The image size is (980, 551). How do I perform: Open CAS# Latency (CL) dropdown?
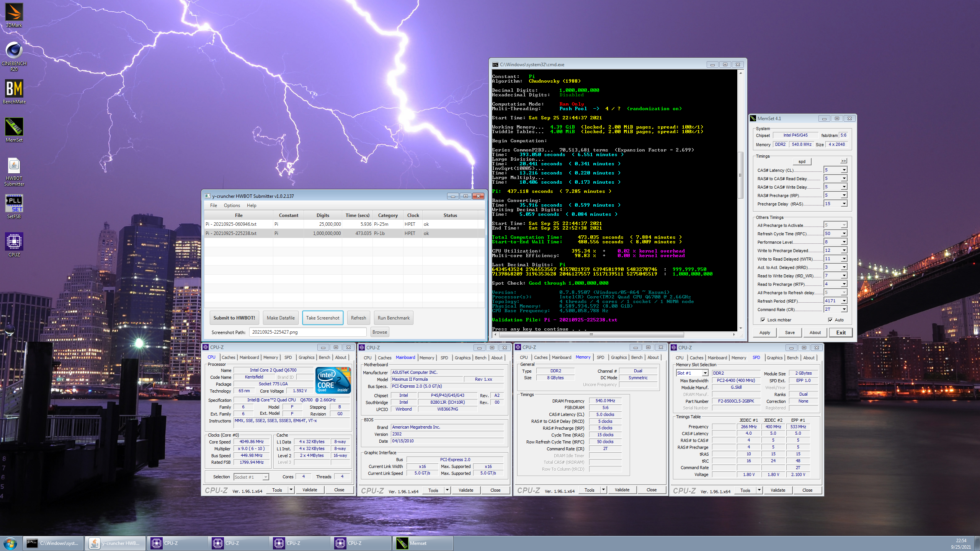pos(844,170)
